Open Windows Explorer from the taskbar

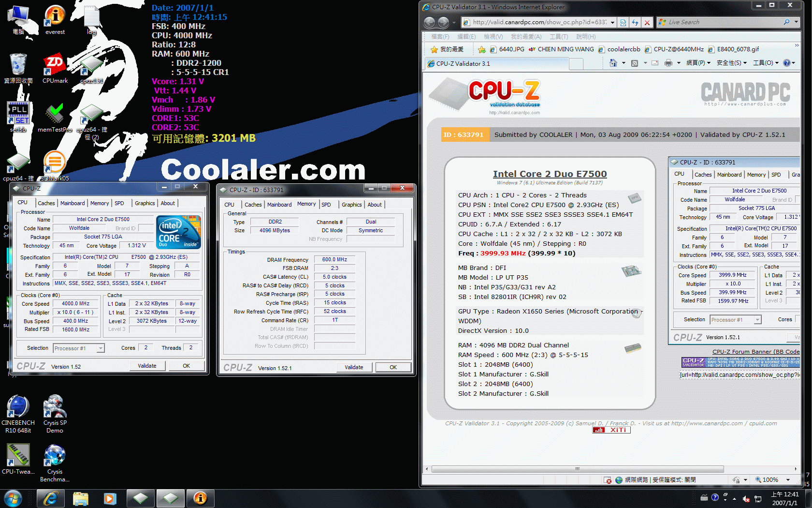coord(81,498)
